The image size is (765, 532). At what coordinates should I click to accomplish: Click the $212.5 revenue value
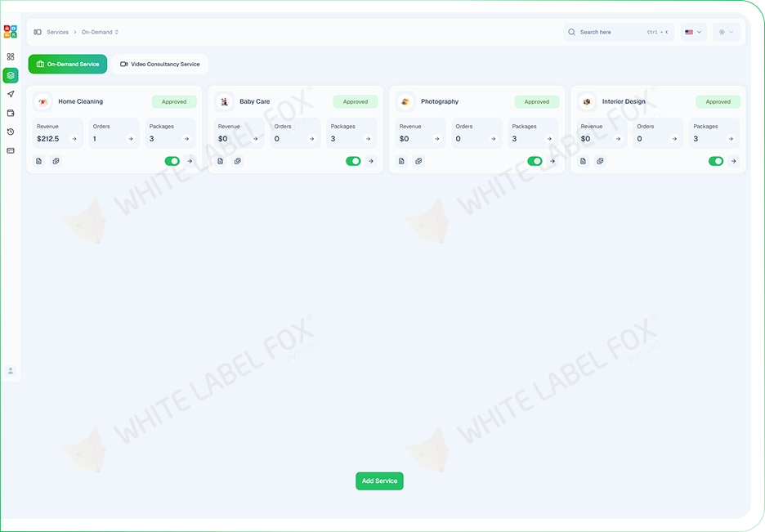[47, 139]
